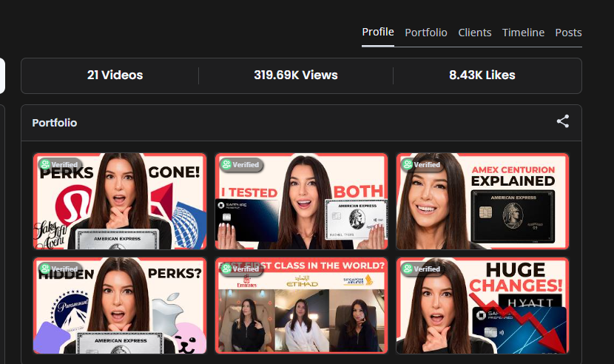Open the Clients tab
Image resolution: width=614 pixels, height=364 pixels.
point(475,33)
